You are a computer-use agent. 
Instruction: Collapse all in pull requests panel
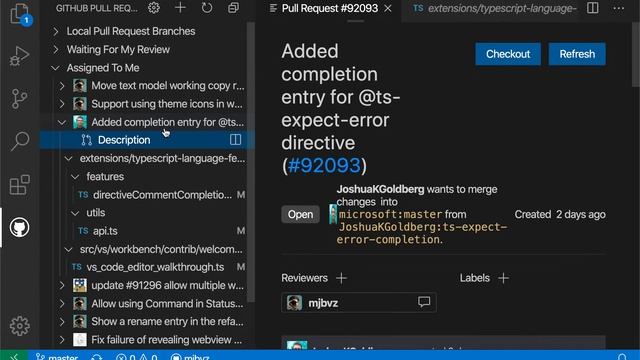(233, 8)
